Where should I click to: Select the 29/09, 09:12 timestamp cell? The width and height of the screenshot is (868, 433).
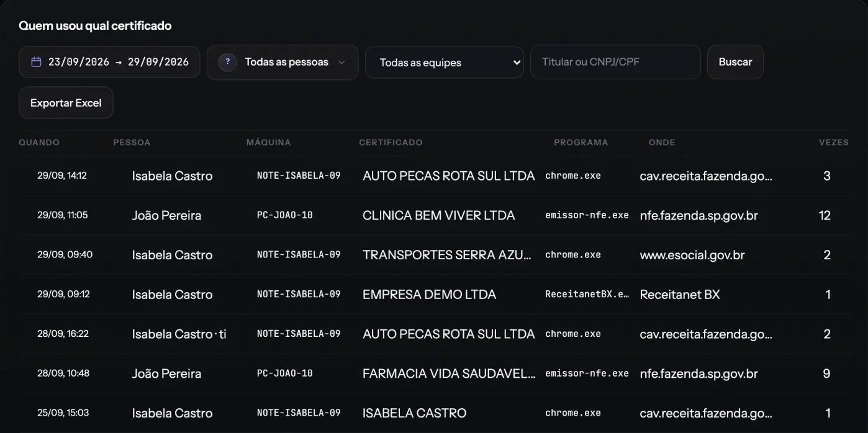pos(63,294)
